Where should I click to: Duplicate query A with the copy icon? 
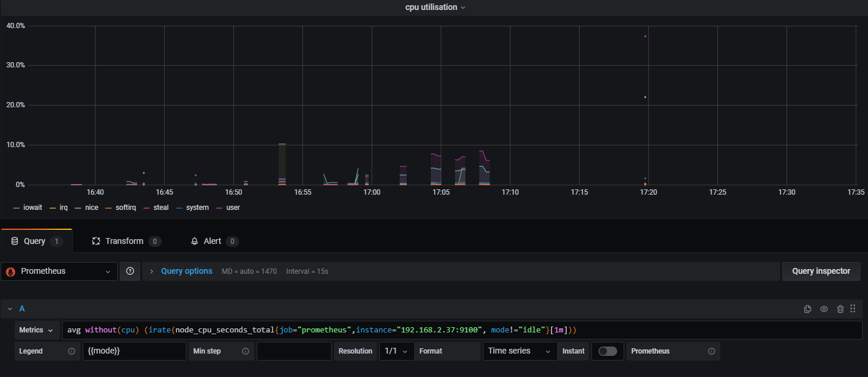pyautogui.click(x=808, y=309)
